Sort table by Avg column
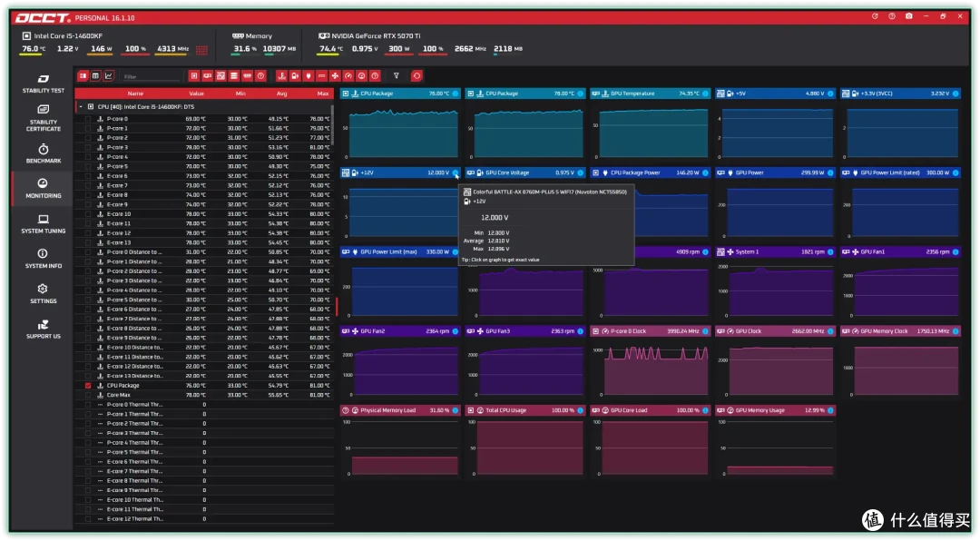Image resolution: width=980 pixels, height=541 pixels. 282,93
